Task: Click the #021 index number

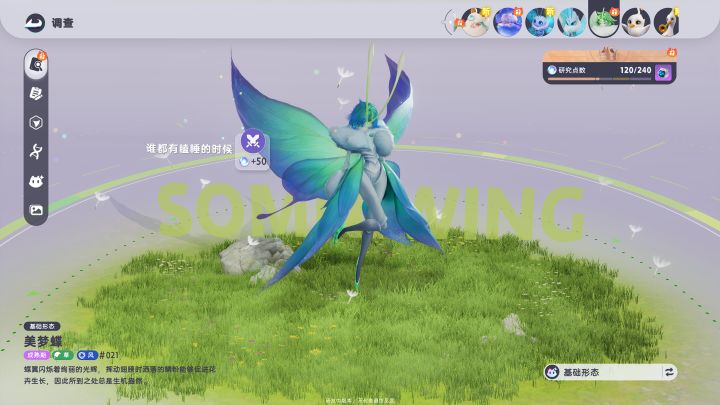Action: pos(109,355)
